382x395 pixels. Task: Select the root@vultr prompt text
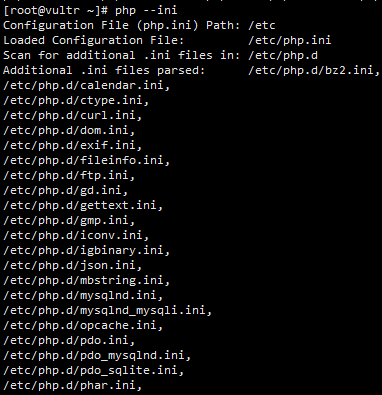coord(56,11)
